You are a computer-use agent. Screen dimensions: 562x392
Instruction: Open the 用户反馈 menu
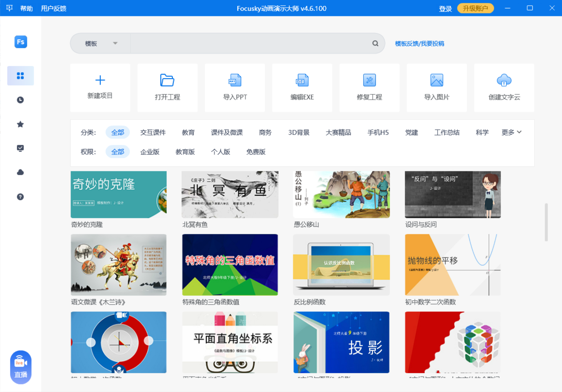(x=54, y=8)
